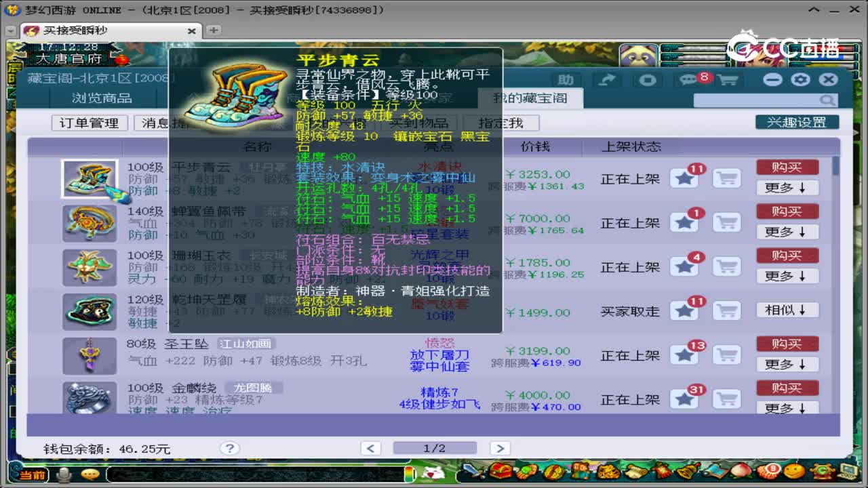Click the microphone icon in chat bar
Viewport: 868px width, 488px height.
(x=64, y=474)
